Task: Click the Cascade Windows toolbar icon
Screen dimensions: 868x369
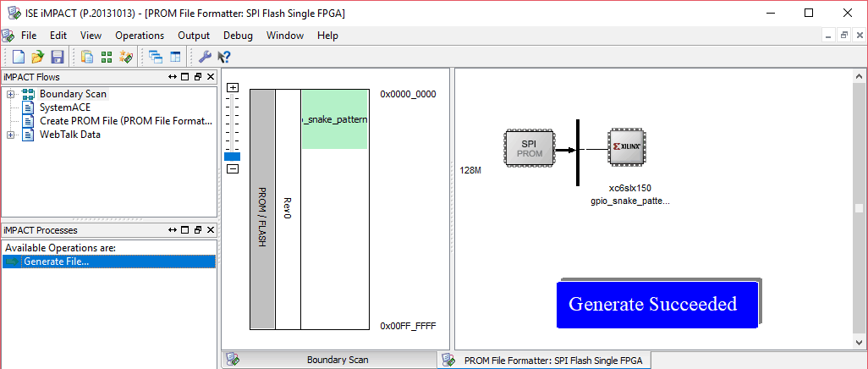Action: [x=156, y=58]
